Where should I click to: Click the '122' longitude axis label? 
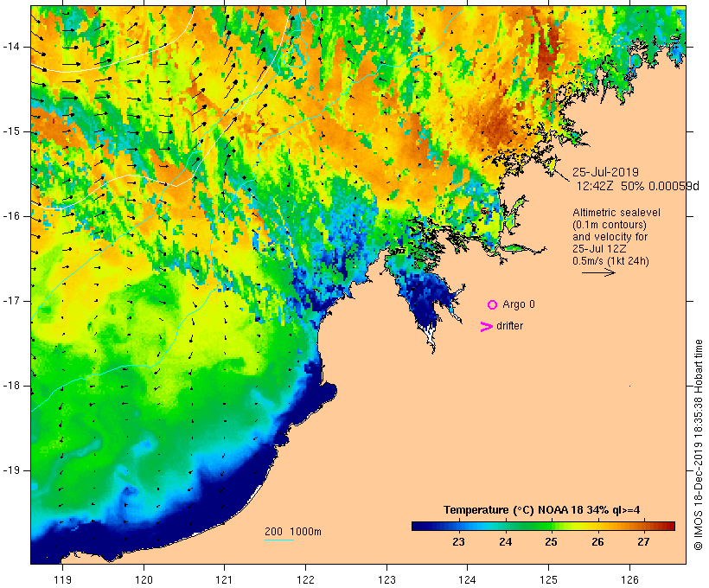(x=306, y=579)
